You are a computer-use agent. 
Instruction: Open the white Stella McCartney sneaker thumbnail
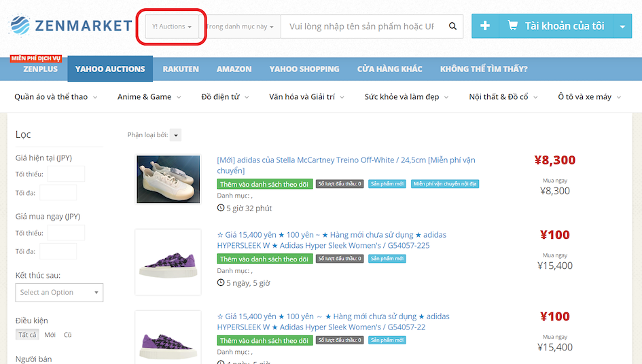(168, 179)
